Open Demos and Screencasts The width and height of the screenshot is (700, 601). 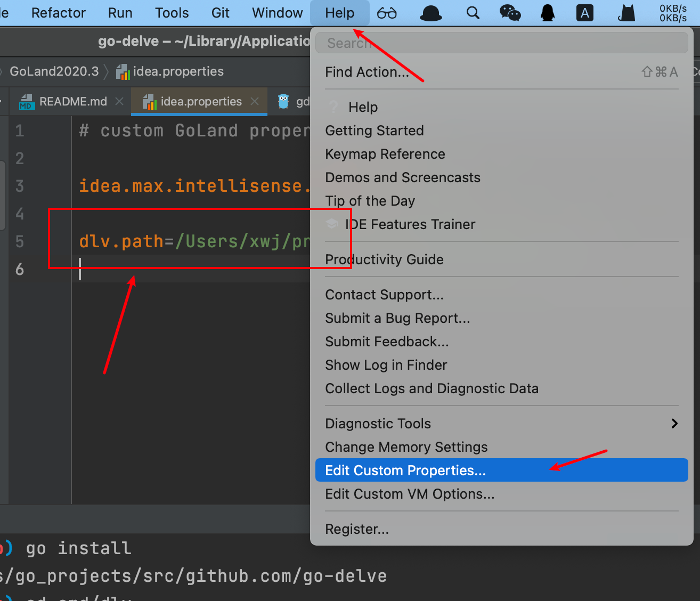point(501,177)
